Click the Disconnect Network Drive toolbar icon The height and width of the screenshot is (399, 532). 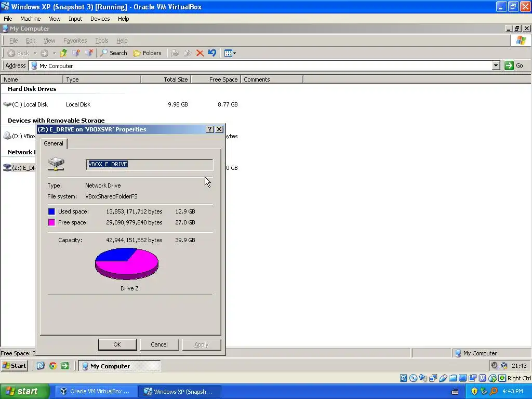coord(89,53)
